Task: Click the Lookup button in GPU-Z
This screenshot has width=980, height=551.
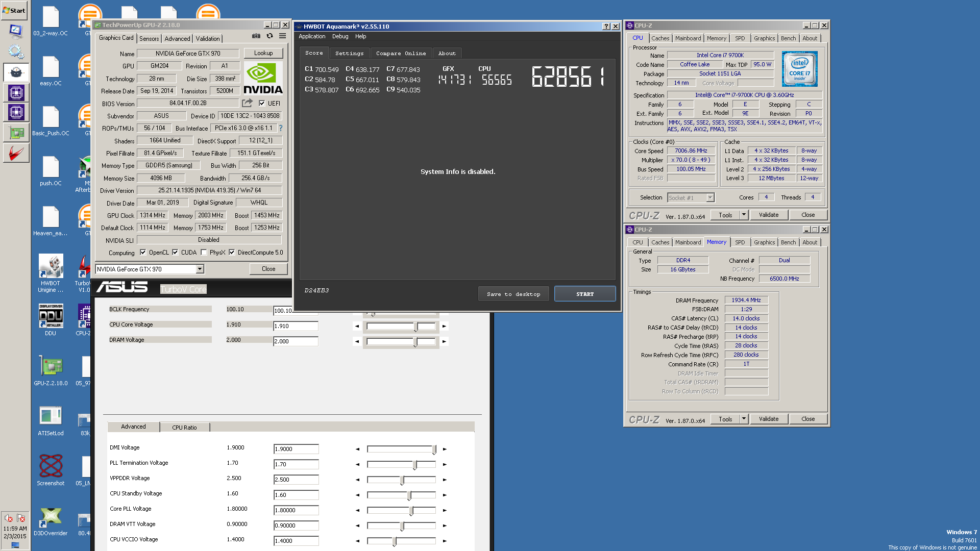Action: (x=263, y=53)
